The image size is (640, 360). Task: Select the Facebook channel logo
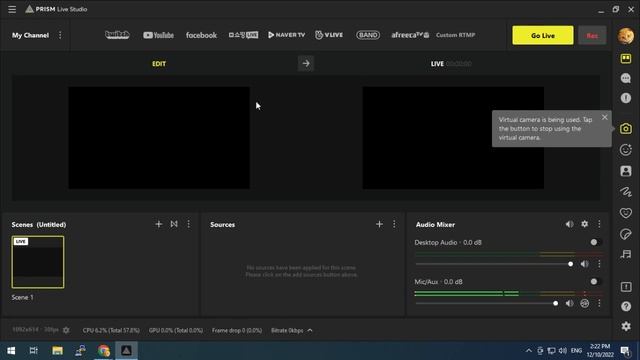click(x=201, y=35)
